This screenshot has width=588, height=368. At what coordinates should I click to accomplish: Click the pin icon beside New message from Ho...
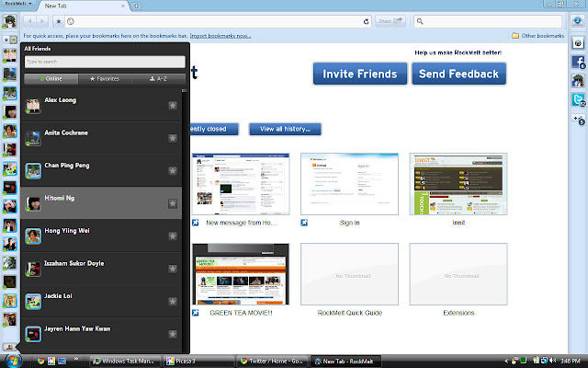[x=196, y=223]
